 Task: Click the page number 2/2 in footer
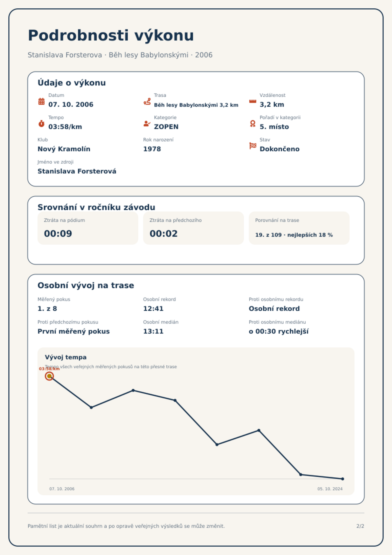pyautogui.click(x=360, y=526)
